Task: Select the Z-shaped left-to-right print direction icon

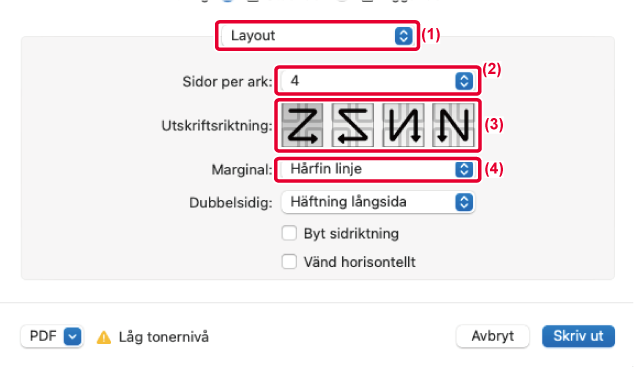Action: point(302,125)
